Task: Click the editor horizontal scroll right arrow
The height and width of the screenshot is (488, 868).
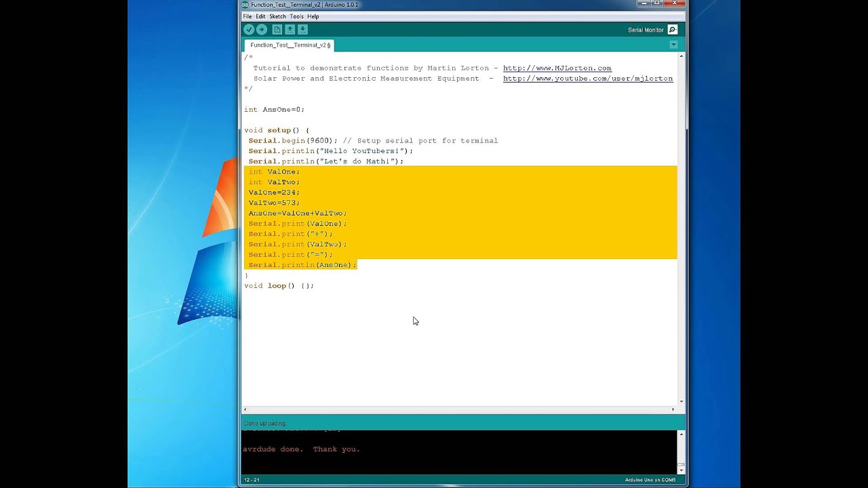Action: (673, 409)
